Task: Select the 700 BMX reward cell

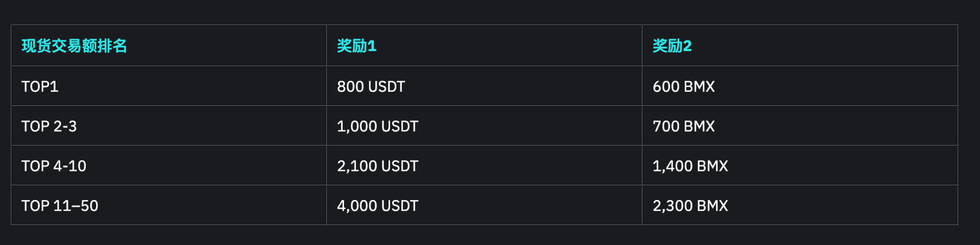Action: pyautogui.click(x=683, y=126)
